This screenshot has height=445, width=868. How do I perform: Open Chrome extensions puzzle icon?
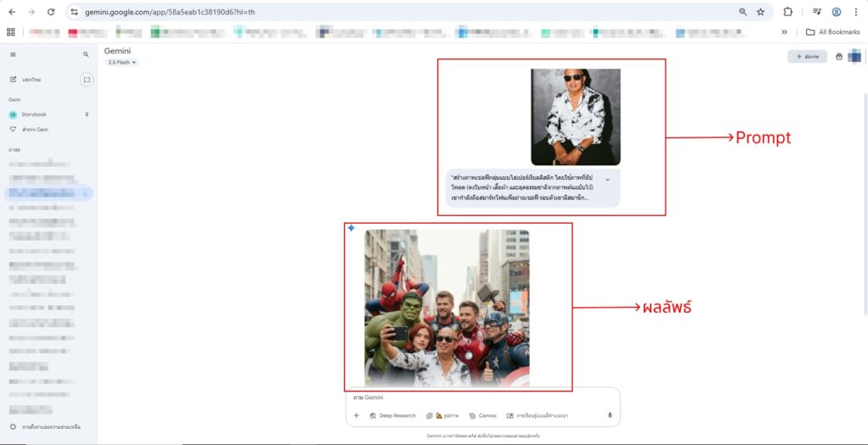pos(787,12)
